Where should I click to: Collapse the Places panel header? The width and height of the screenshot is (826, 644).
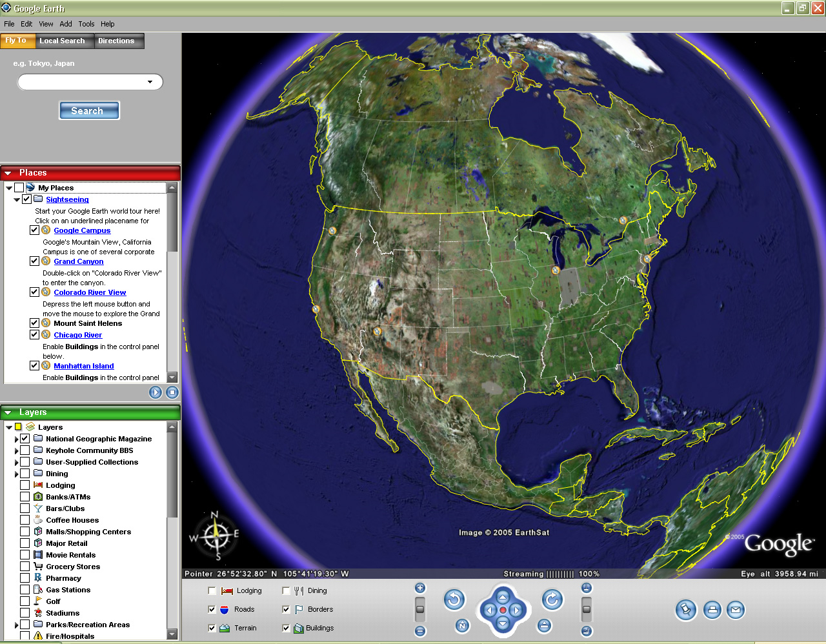8,173
